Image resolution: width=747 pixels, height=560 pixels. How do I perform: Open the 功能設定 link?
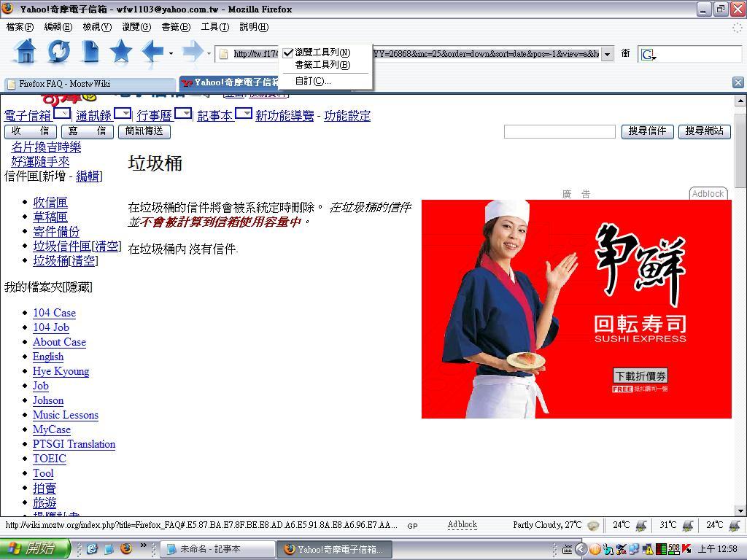(347, 116)
